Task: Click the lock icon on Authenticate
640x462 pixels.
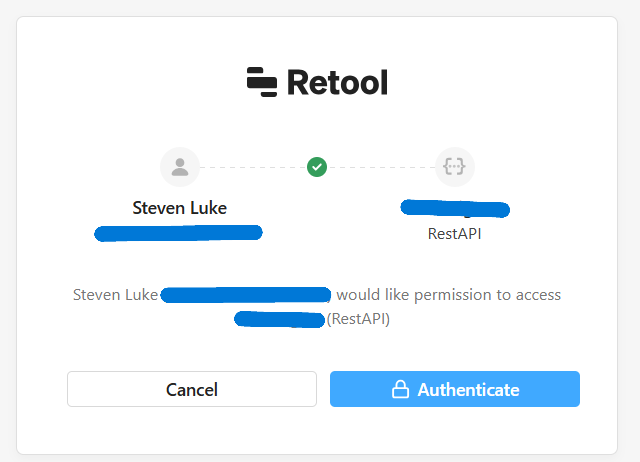Action: click(400, 389)
